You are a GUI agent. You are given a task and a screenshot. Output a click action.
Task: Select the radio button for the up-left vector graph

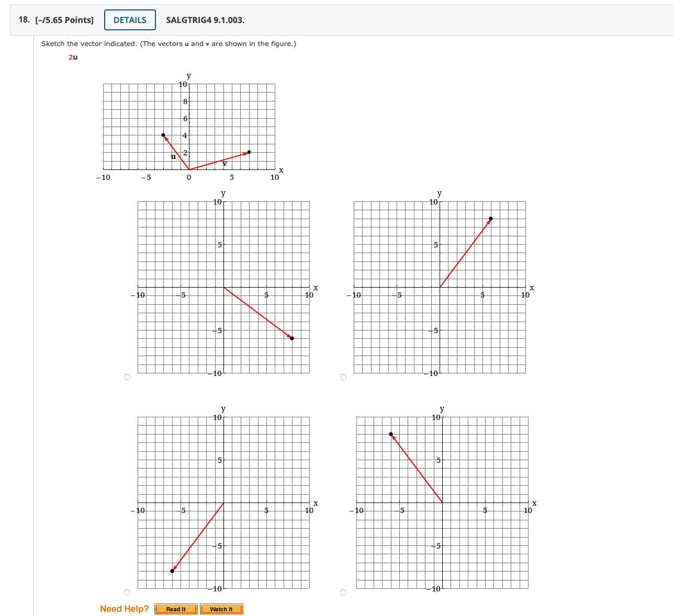(x=344, y=592)
